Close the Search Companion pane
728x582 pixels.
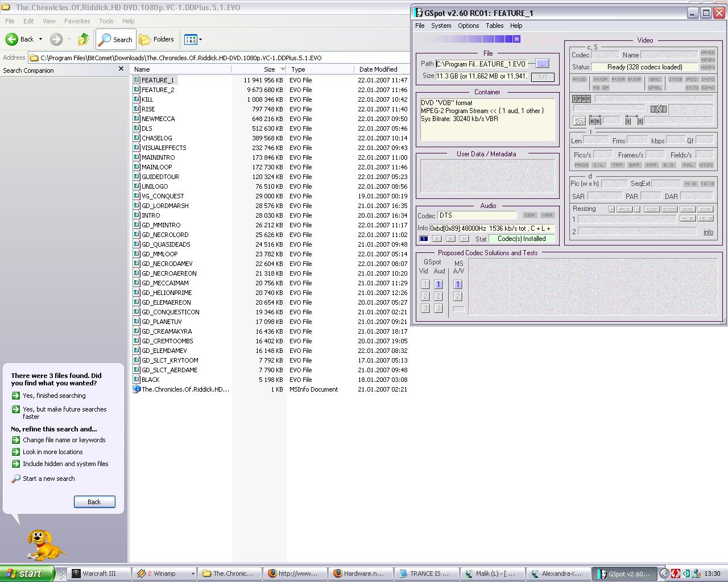(x=121, y=69)
